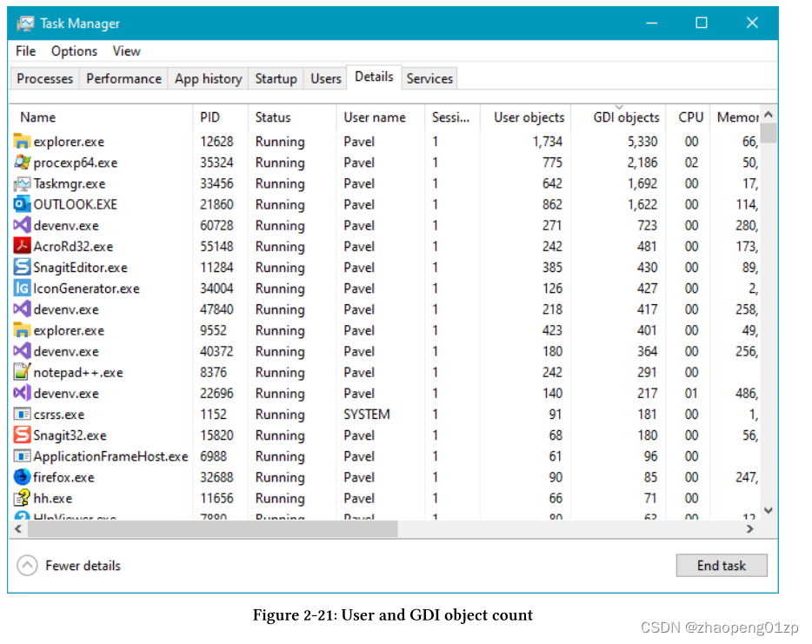The width and height of the screenshot is (812, 644).
Task: Sort by the Session column header
Action: (x=452, y=117)
